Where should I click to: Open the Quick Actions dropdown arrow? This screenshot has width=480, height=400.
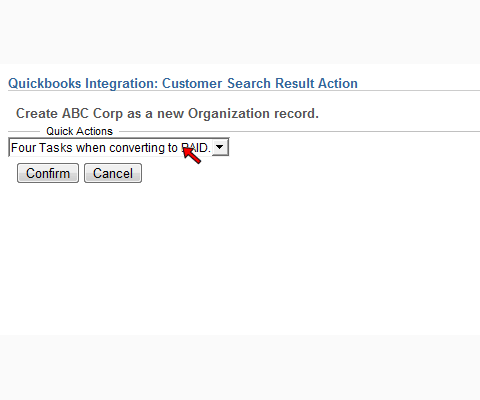(x=220, y=147)
